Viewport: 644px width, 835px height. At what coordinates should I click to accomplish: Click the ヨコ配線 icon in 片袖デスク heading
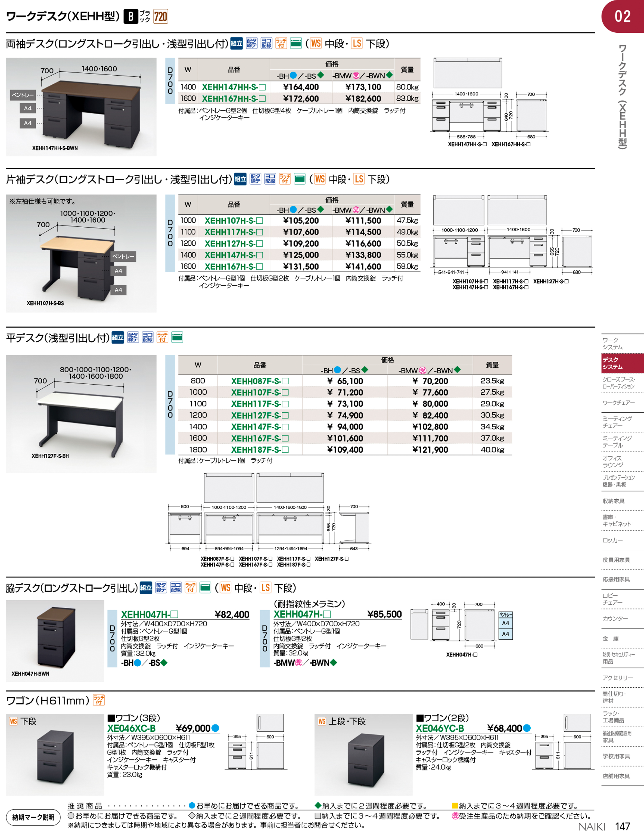(x=270, y=179)
